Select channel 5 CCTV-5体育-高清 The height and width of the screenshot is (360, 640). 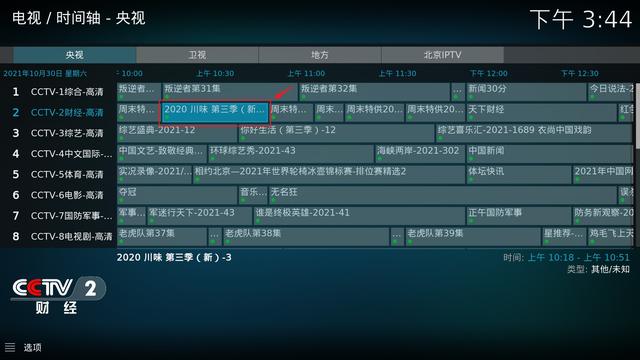[58, 174]
